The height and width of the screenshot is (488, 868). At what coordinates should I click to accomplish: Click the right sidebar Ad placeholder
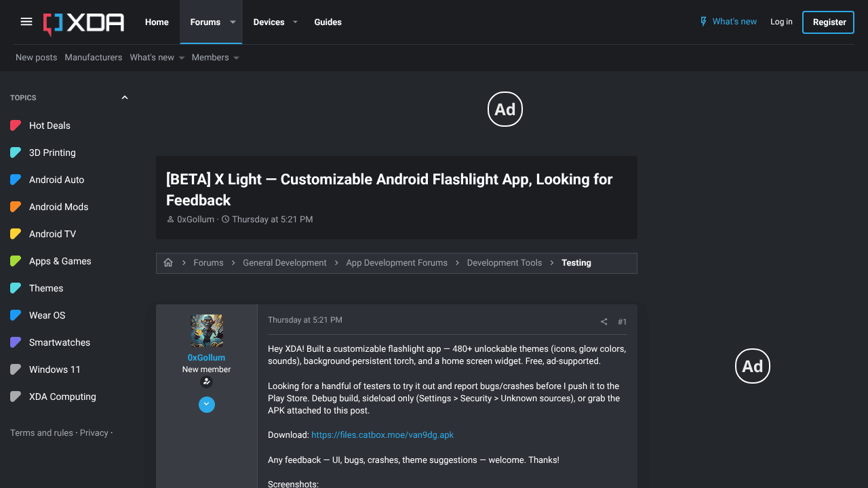click(x=753, y=366)
